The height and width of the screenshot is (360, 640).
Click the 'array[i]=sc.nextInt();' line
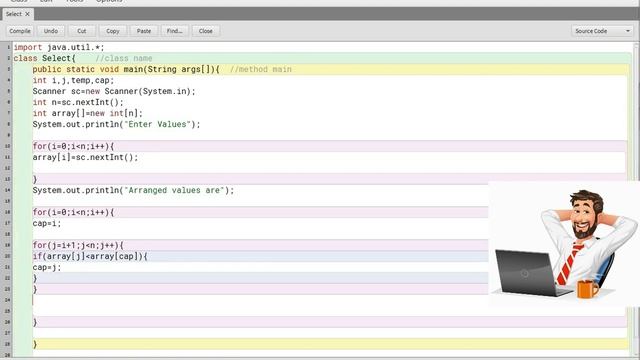coord(86,158)
